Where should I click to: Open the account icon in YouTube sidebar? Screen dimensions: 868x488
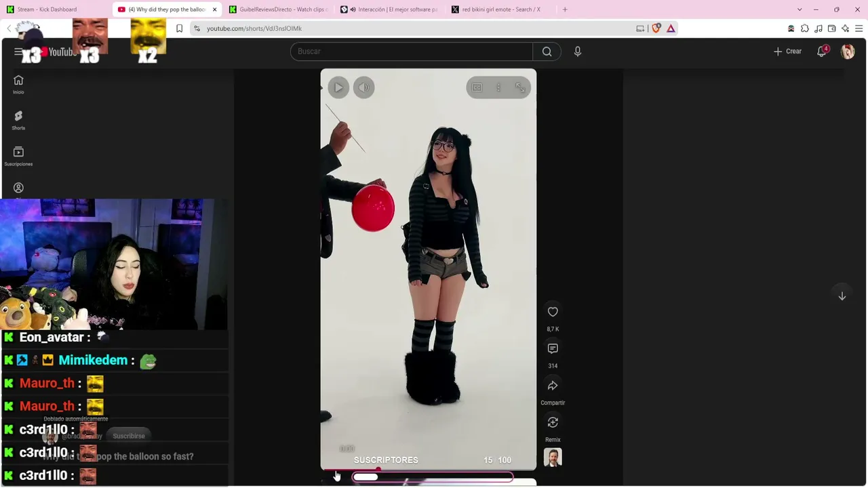click(x=18, y=188)
